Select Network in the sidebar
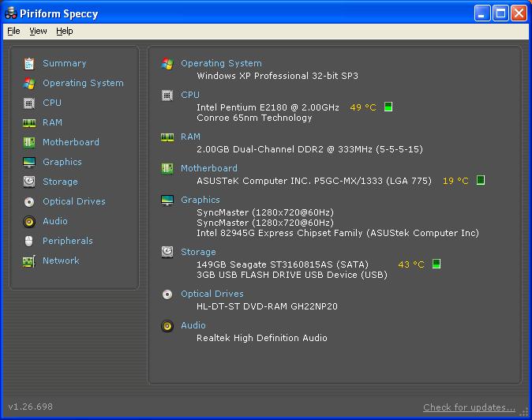532x420 pixels. (x=61, y=261)
